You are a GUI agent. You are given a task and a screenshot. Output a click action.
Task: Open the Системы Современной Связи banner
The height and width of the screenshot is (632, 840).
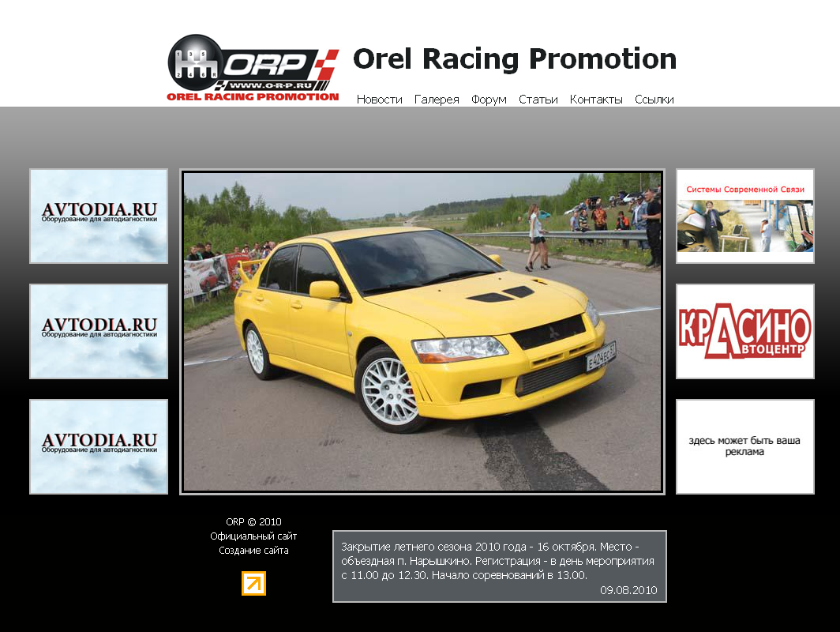[x=745, y=216]
